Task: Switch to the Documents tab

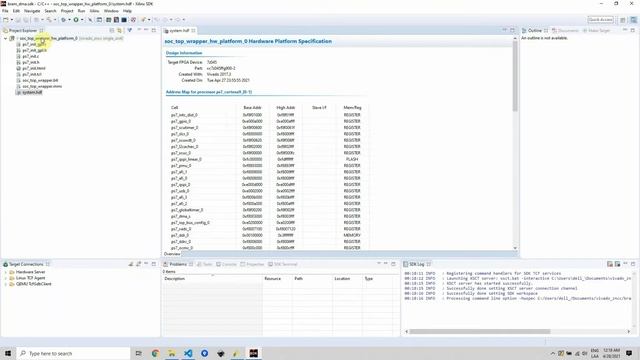Action: coord(565,31)
